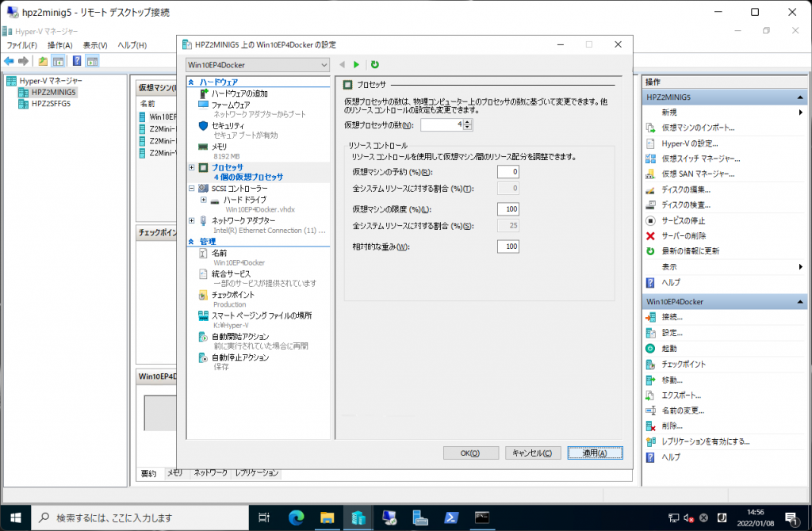Select メモリ 8192 MB item
Image resolution: width=812 pixels, height=531 pixels.
point(219,147)
